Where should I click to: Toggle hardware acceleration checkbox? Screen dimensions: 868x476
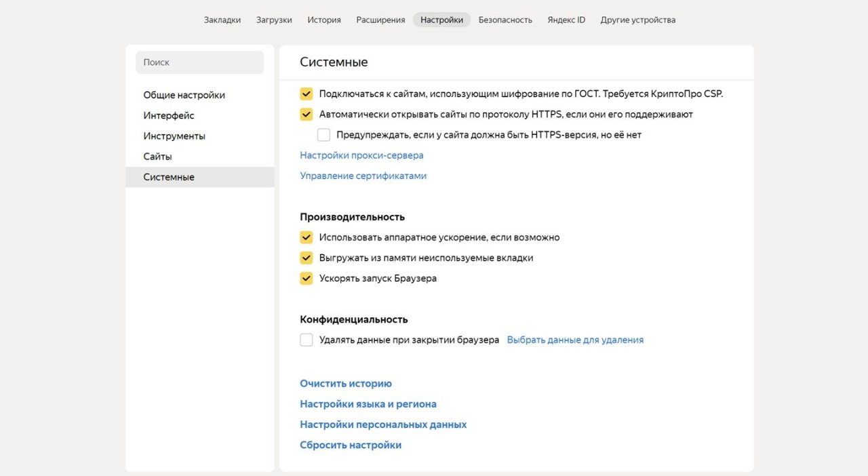tap(307, 237)
